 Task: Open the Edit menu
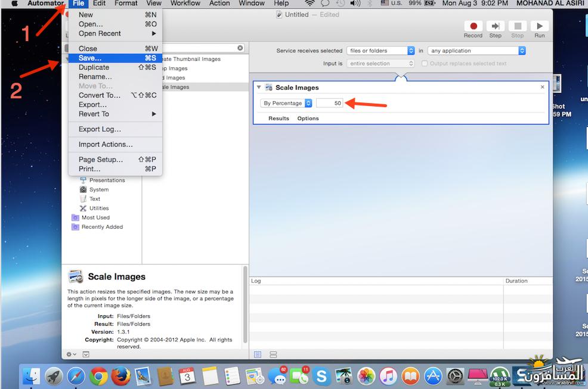point(99,4)
